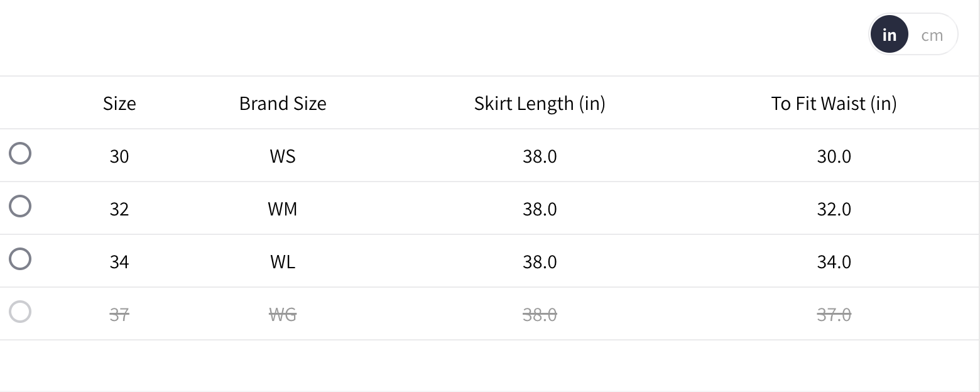Click size number 34 in the table
The image size is (980, 392).
pos(119,261)
